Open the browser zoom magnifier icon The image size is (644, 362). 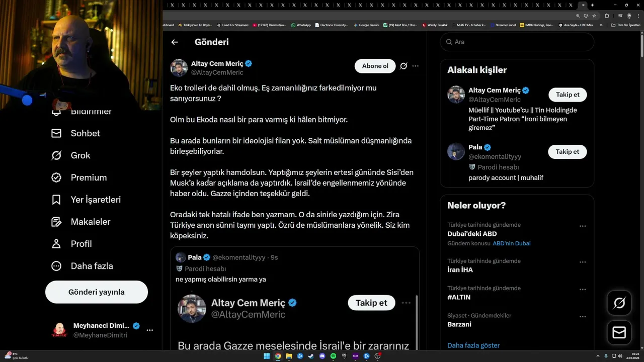[578, 16]
